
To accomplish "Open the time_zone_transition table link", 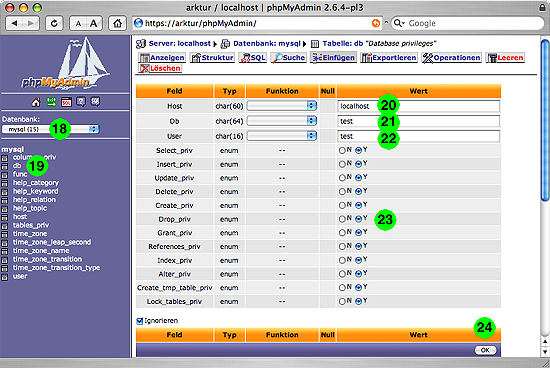I will point(47,259).
